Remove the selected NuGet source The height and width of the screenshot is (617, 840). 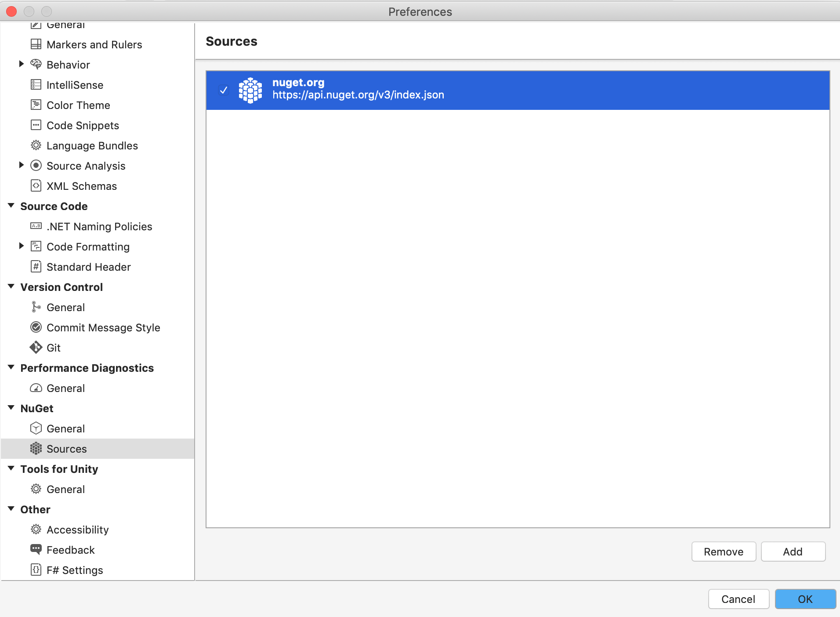pos(724,552)
